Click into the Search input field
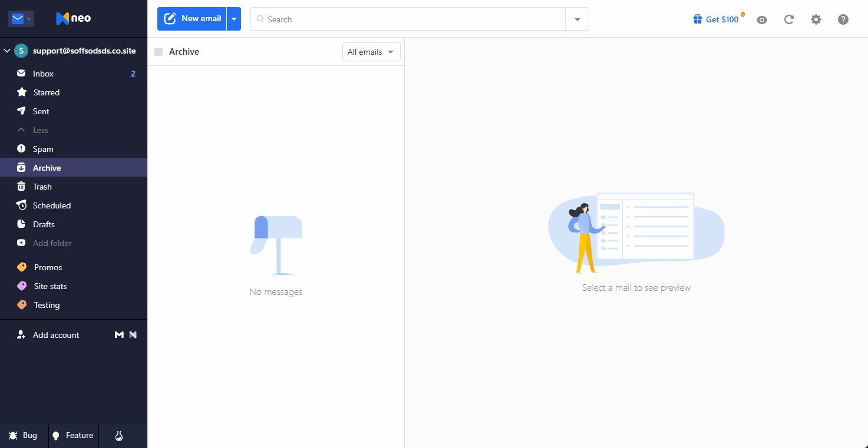 point(408,19)
